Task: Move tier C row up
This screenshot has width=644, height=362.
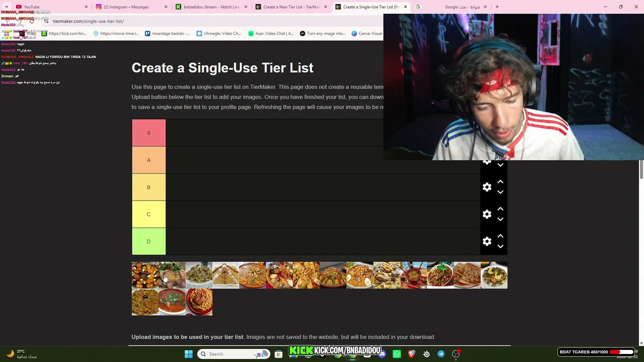Action: click(500, 209)
